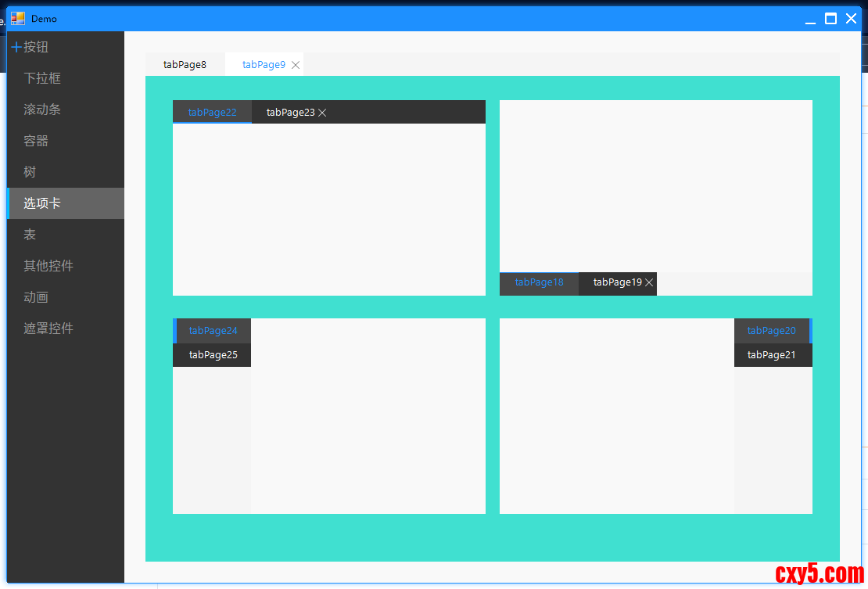The image size is (868, 589).
Task: Go to the 容器 sidebar section
Action: (66, 141)
